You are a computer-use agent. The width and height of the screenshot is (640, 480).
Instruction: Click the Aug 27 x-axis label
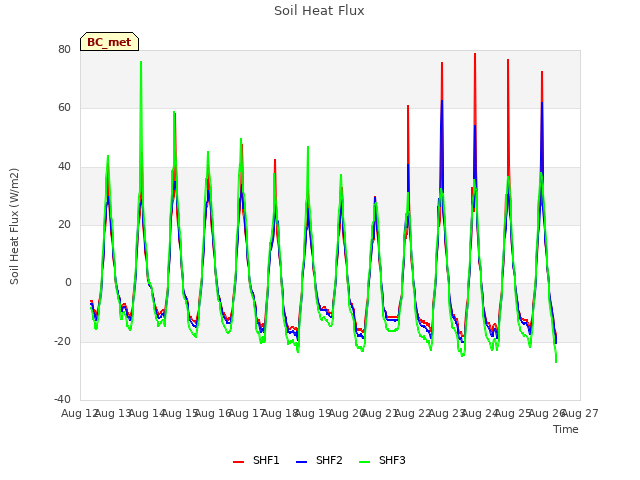(581, 414)
